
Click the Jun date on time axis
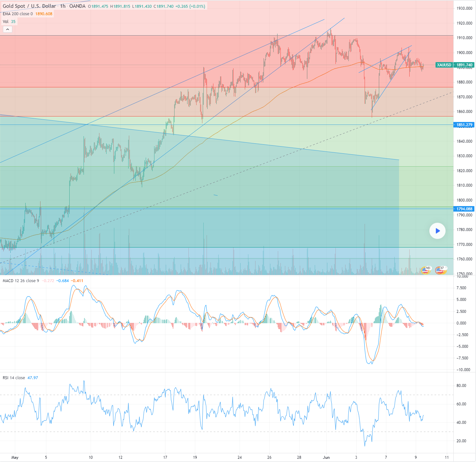pos(326,457)
